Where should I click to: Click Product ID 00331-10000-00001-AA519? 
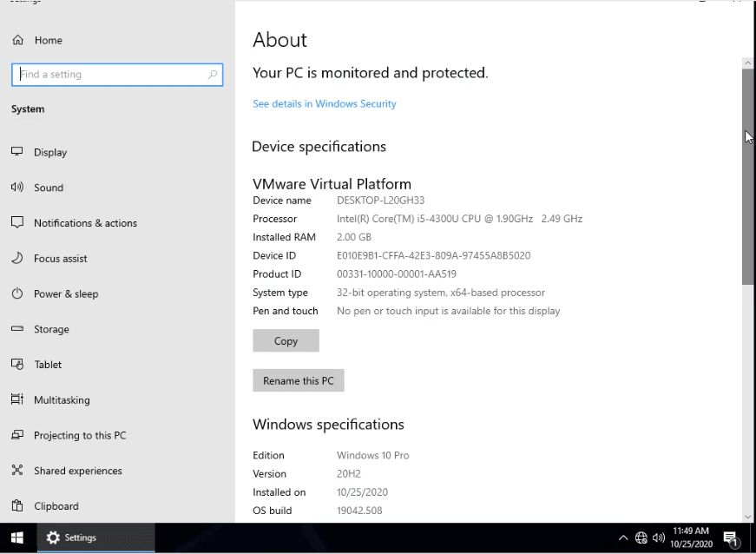click(397, 274)
